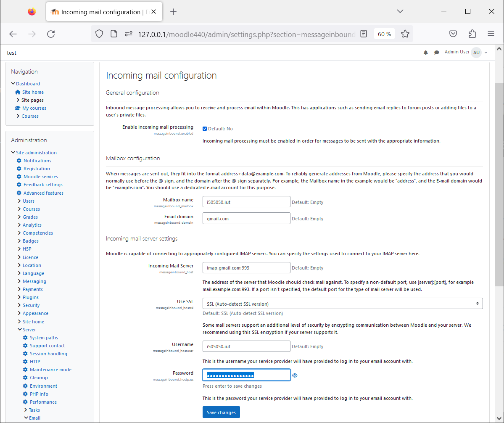Open the Messaging admin link
Image resolution: width=504 pixels, height=423 pixels.
(34, 281)
